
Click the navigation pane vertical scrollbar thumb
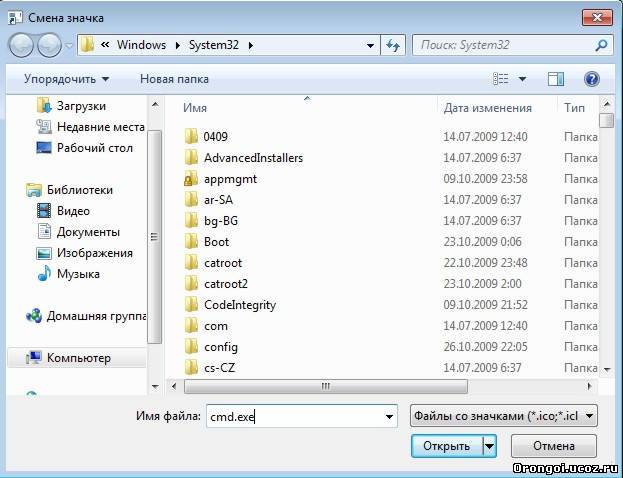155,237
